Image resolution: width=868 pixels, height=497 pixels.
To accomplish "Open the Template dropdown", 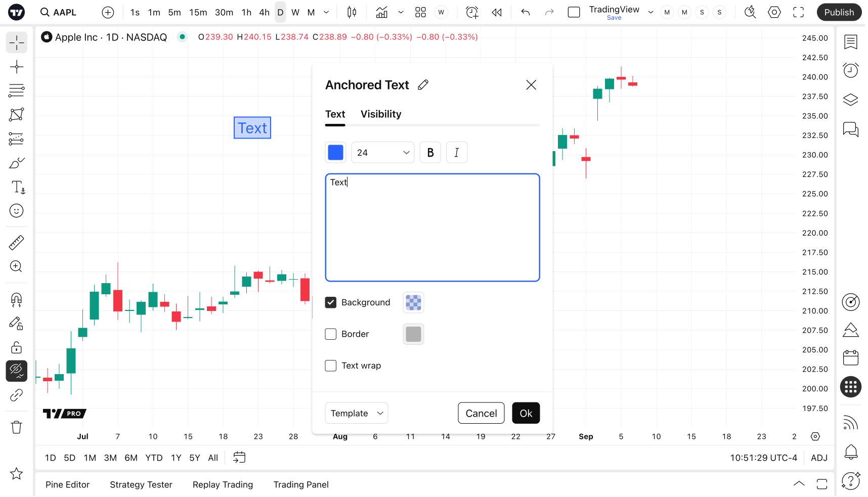I will point(357,413).
